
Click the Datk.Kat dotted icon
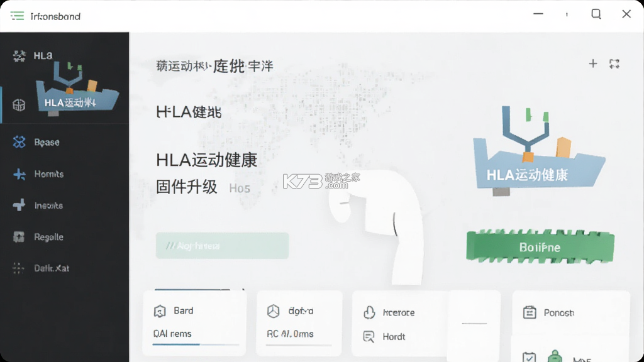point(18,268)
